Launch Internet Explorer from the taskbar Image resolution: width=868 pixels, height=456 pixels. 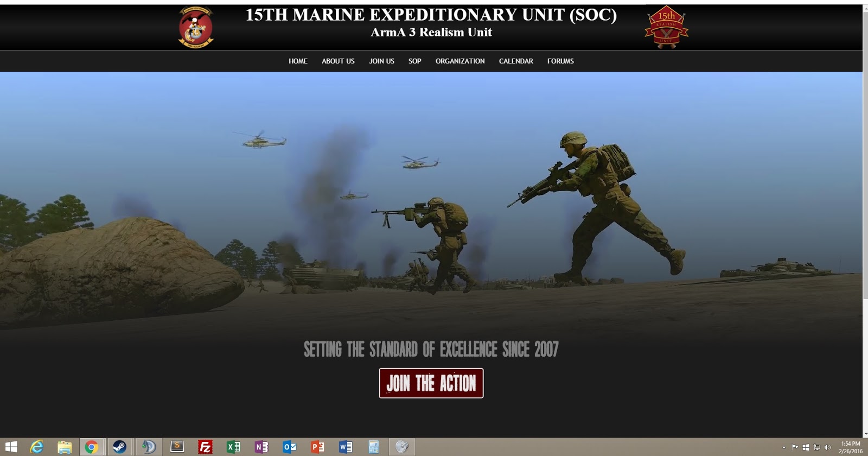36,447
